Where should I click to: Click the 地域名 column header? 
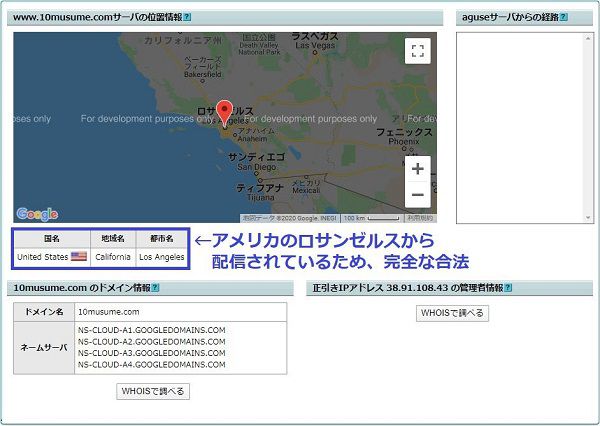tap(113, 238)
